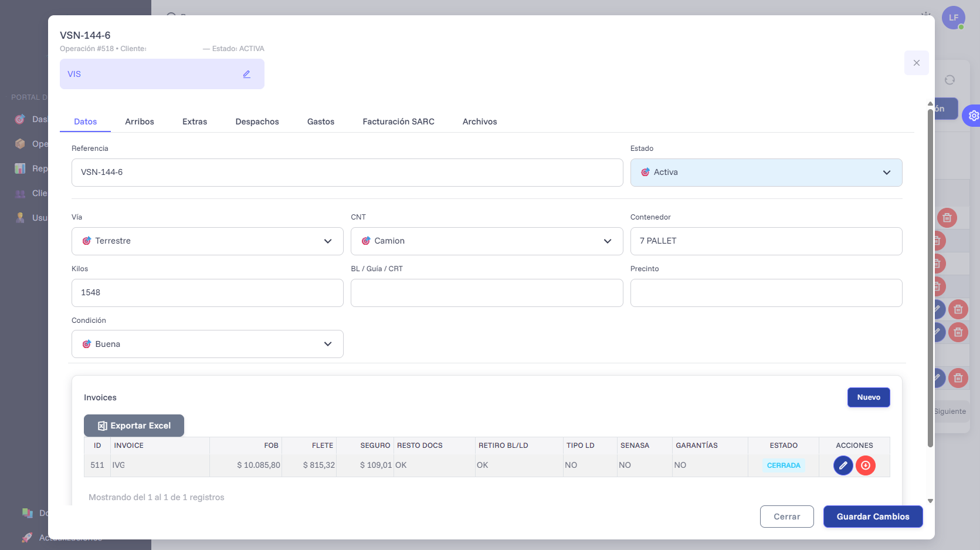Click the CERRADA status badge in the invoice row
This screenshot has width=980, height=550.
[x=784, y=465]
